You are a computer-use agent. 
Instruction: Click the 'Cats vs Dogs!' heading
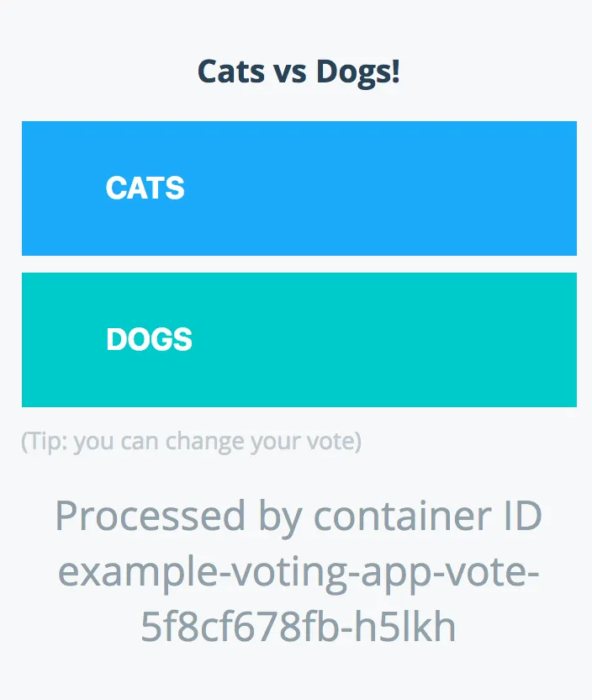click(x=300, y=71)
